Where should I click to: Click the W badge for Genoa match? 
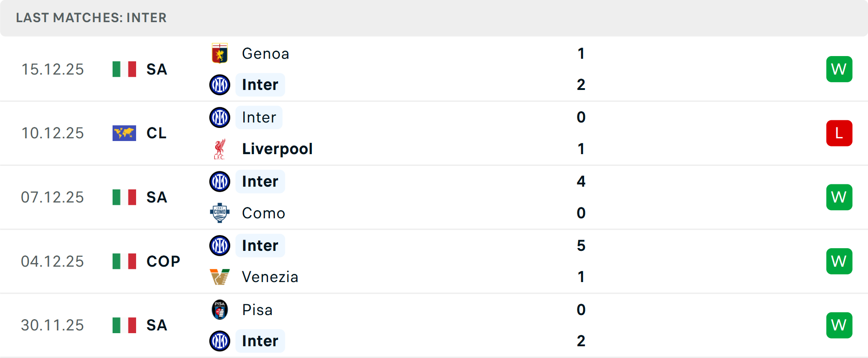point(839,69)
